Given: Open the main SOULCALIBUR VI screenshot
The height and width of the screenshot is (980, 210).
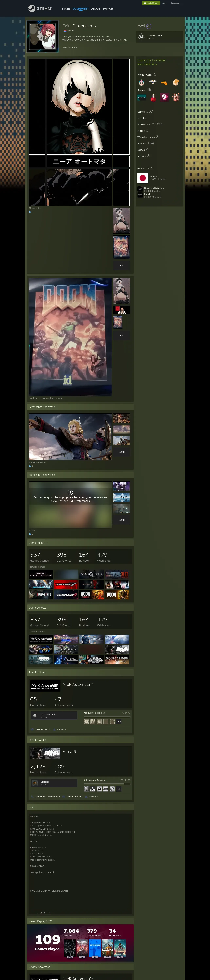Looking at the screenshot, I should tap(70, 437).
